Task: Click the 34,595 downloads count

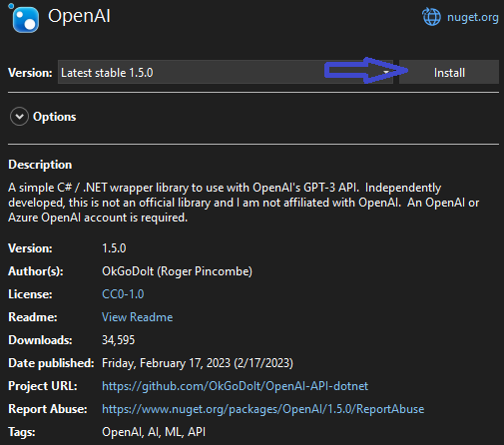Action: point(118,340)
